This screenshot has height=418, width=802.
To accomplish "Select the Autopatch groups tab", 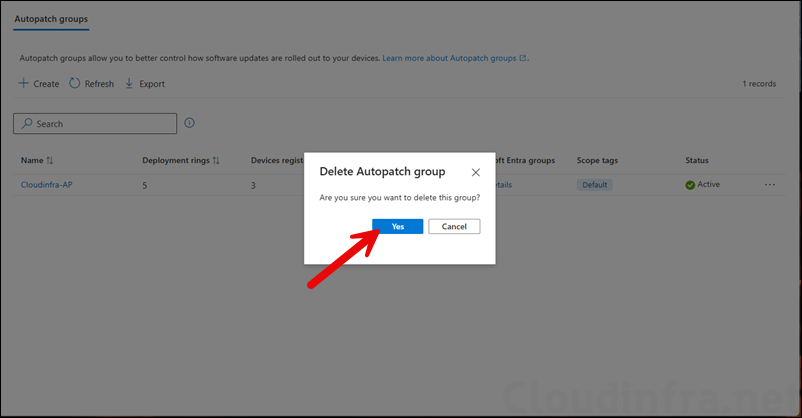I will coord(51,19).
